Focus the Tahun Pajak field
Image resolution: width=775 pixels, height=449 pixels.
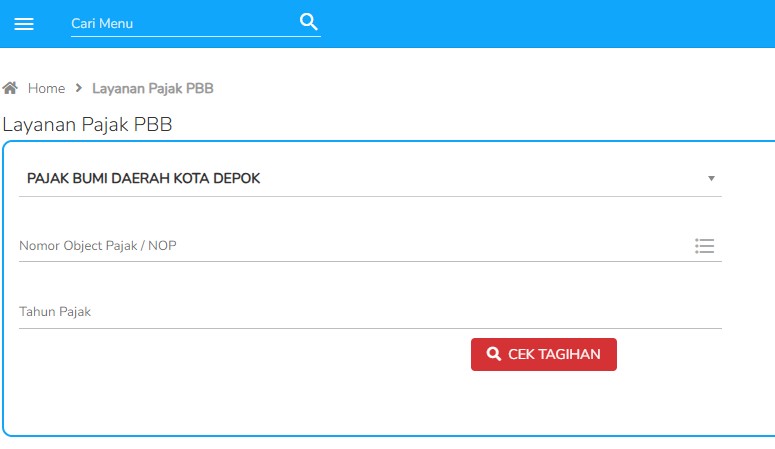[370, 312]
